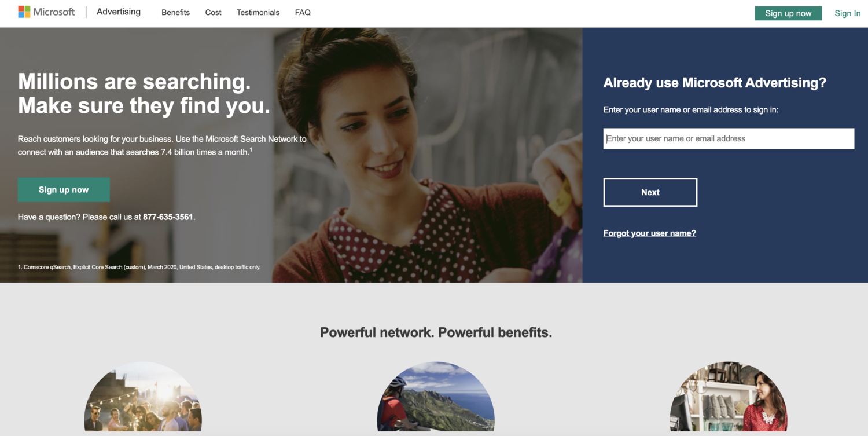Open the Advertising home link
This screenshot has width=868, height=436.
pos(119,12)
